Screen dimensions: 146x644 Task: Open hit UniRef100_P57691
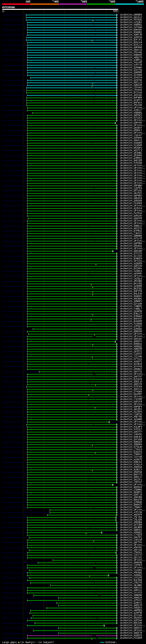131,20
